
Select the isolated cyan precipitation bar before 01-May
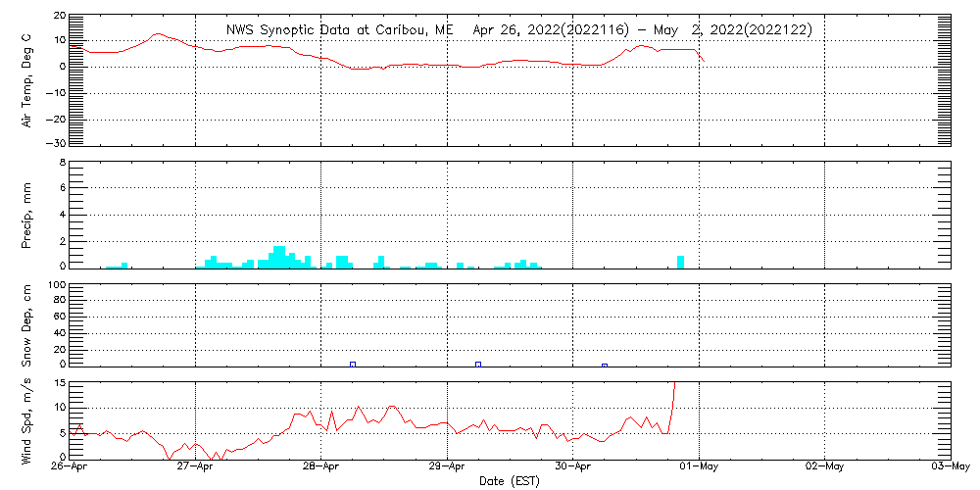[680, 262]
